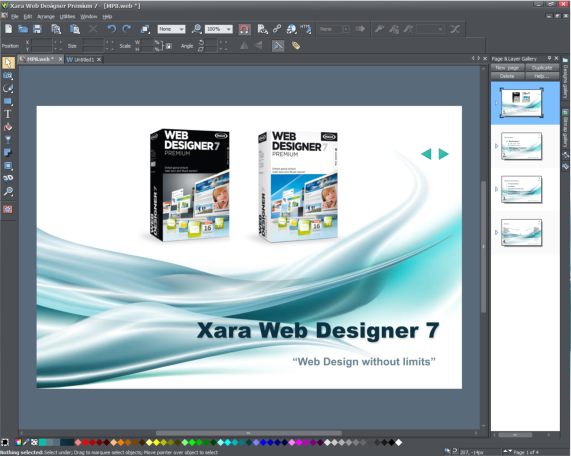This screenshot has height=456, width=571.
Task: Select the Bevel tool
Action: coord(8,166)
